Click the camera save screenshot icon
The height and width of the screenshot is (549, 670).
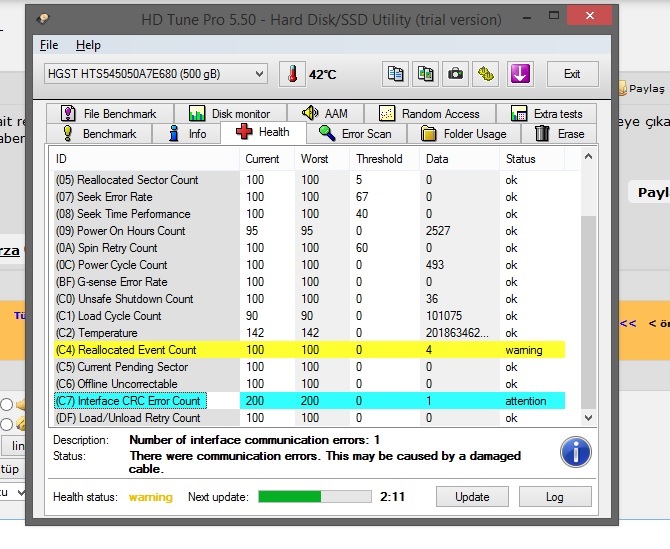pyautogui.click(x=455, y=74)
